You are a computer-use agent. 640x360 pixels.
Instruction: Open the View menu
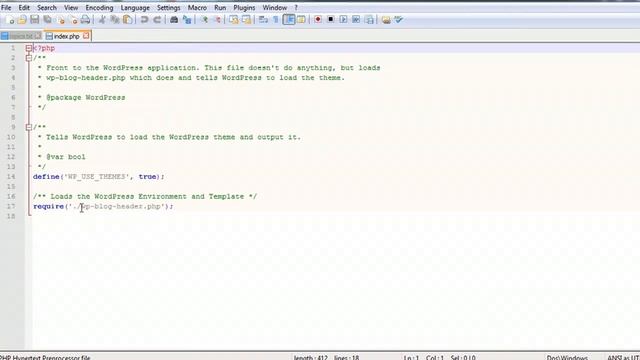(71, 8)
